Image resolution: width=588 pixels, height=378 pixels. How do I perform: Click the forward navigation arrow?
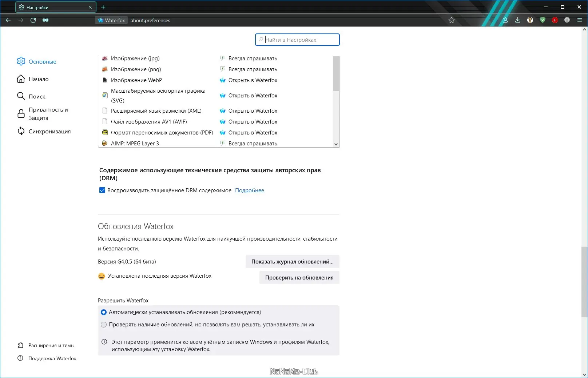(21, 20)
